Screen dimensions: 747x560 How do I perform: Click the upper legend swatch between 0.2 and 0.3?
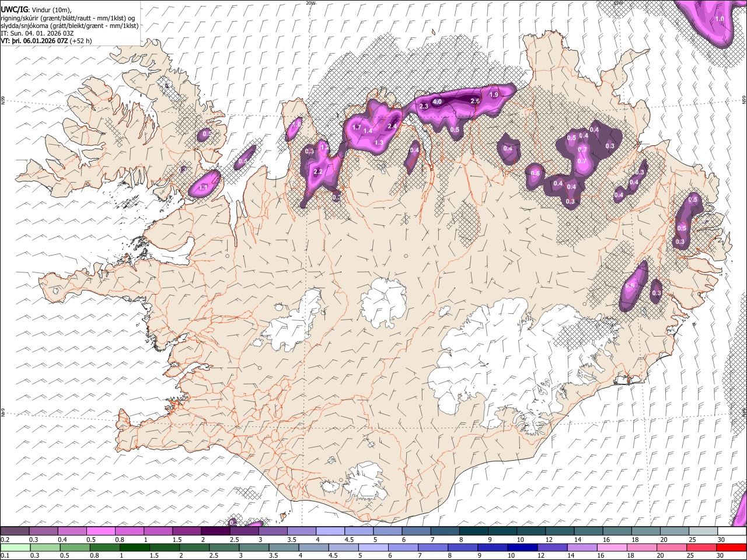coord(15,531)
